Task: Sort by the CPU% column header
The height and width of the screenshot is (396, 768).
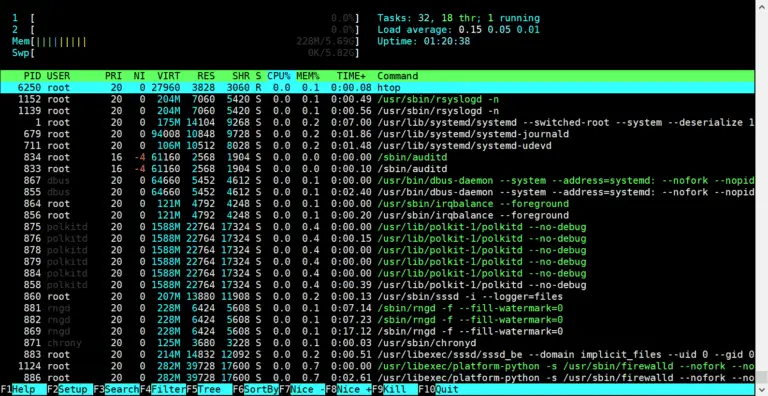Action: coord(279,76)
